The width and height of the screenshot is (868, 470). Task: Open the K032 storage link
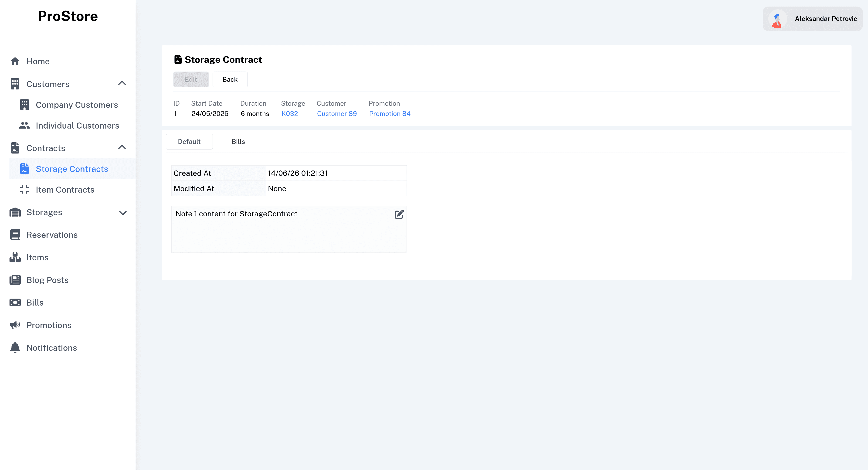289,114
